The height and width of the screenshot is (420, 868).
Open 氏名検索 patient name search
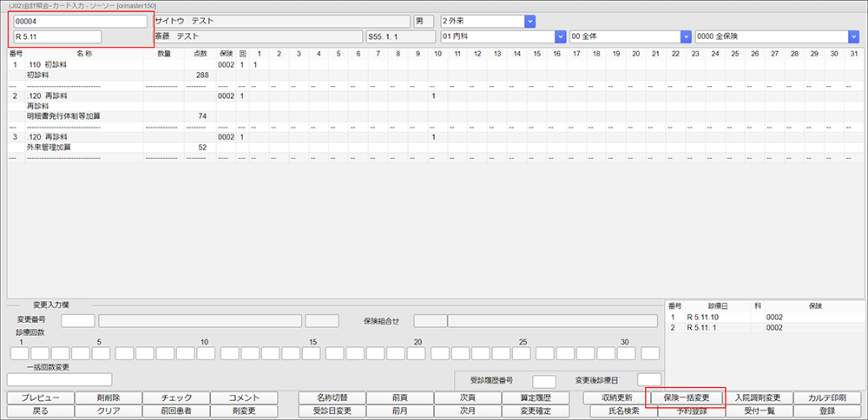point(619,411)
